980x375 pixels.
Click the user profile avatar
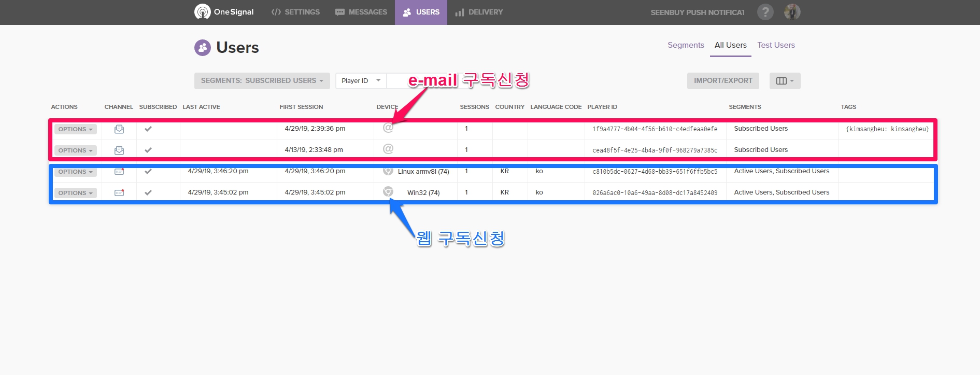792,12
